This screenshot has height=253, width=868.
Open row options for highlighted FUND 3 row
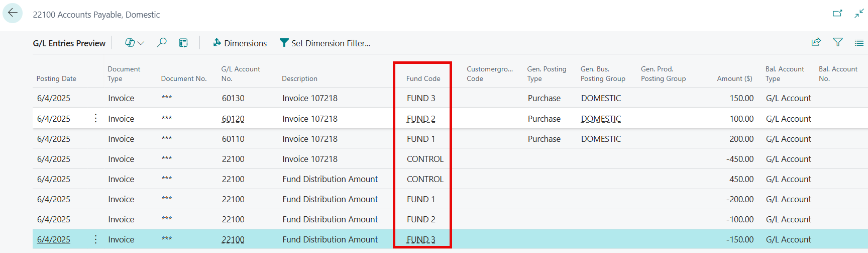coord(95,239)
